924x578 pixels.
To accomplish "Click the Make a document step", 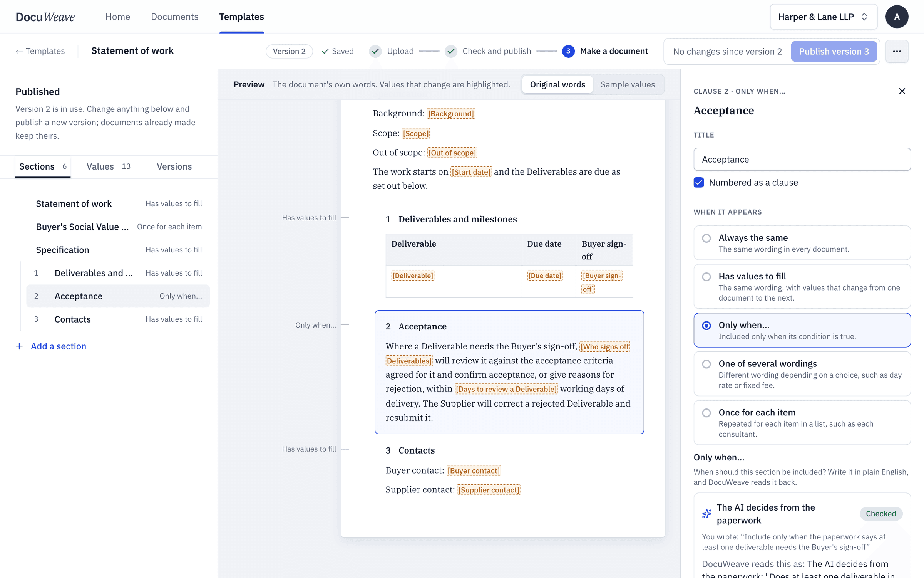I will click(x=614, y=51).
